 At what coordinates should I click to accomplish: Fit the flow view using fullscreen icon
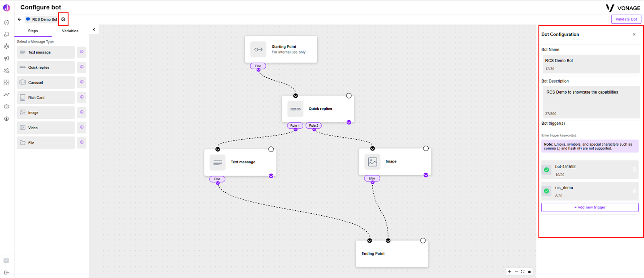523,272
